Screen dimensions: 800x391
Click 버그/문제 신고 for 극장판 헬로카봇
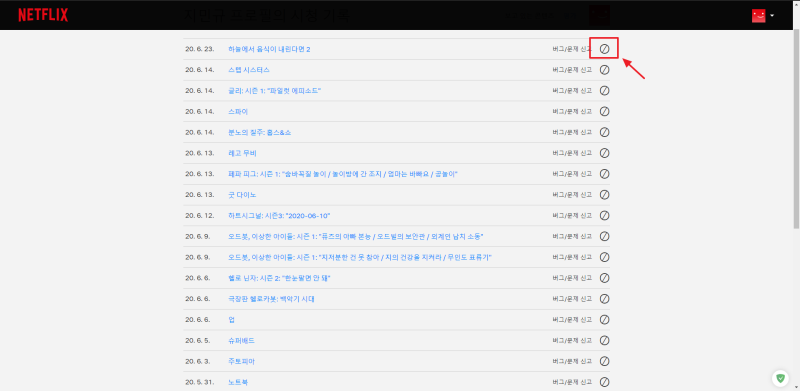tap(572, 299)
